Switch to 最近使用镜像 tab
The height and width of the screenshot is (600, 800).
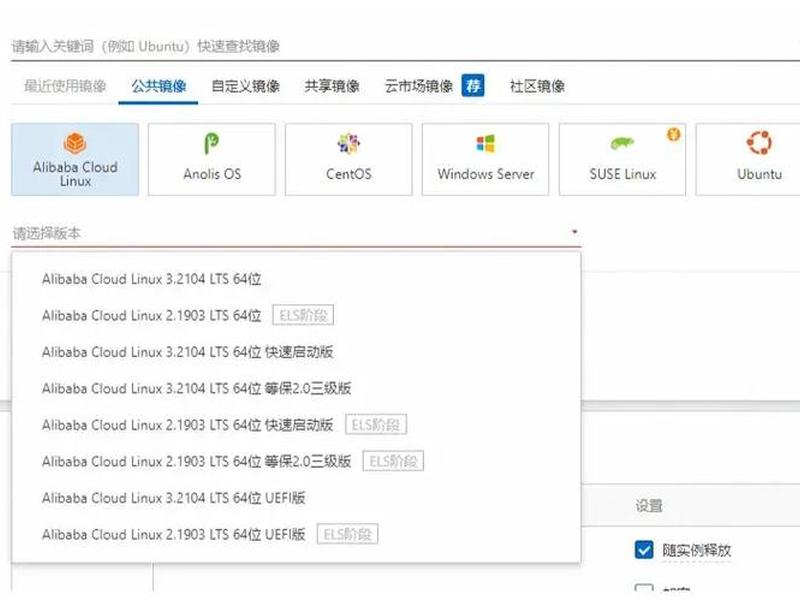[x=65, y=86]
